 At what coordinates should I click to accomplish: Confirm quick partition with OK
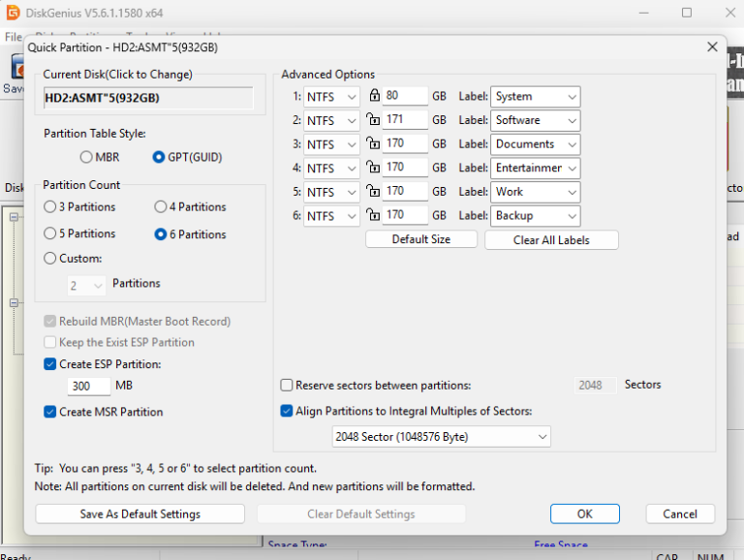[584, 513]
